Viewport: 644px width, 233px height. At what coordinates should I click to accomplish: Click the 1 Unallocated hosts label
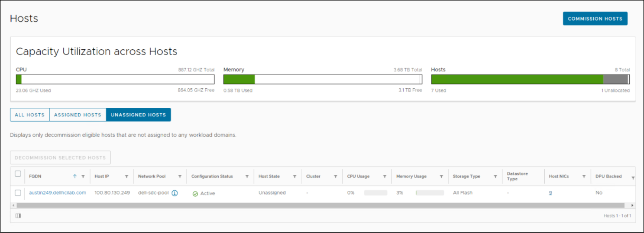(615, 91)
